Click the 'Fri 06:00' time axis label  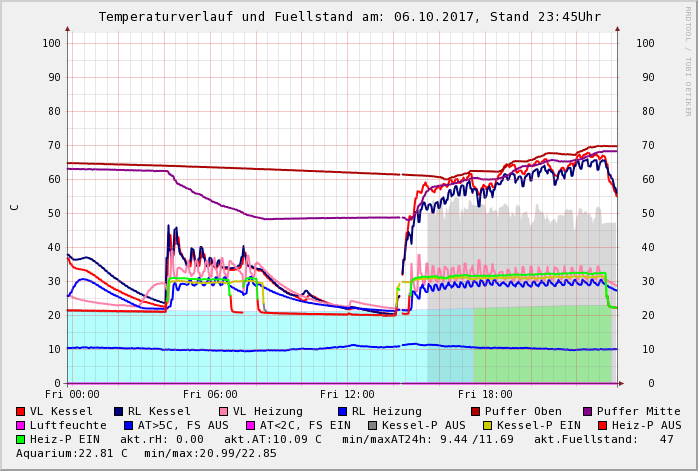210,395
